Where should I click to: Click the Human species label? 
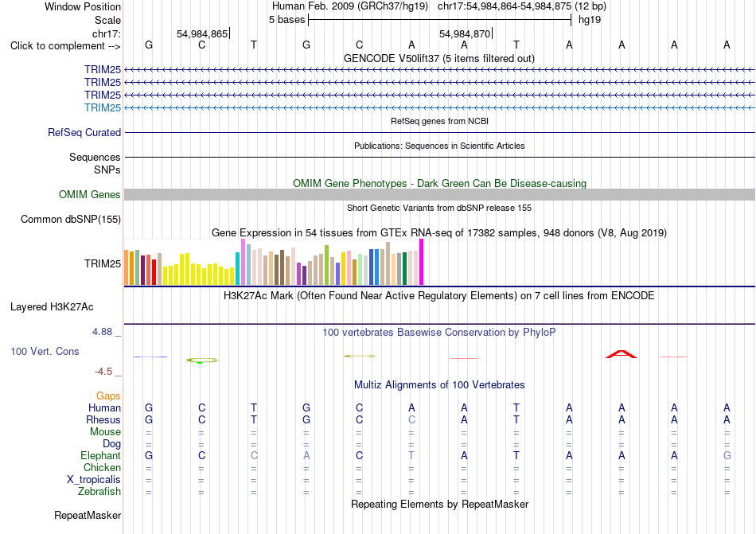[x=104, y=408]
